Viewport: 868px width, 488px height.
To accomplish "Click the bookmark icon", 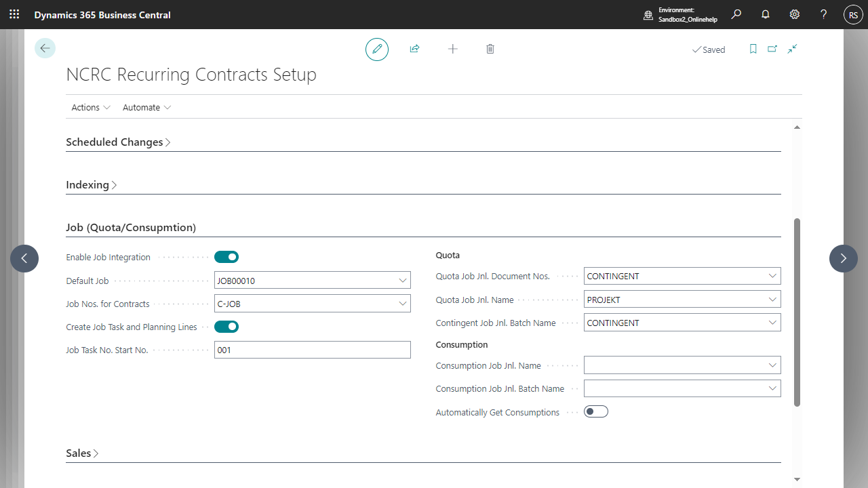I will [753, 49].
